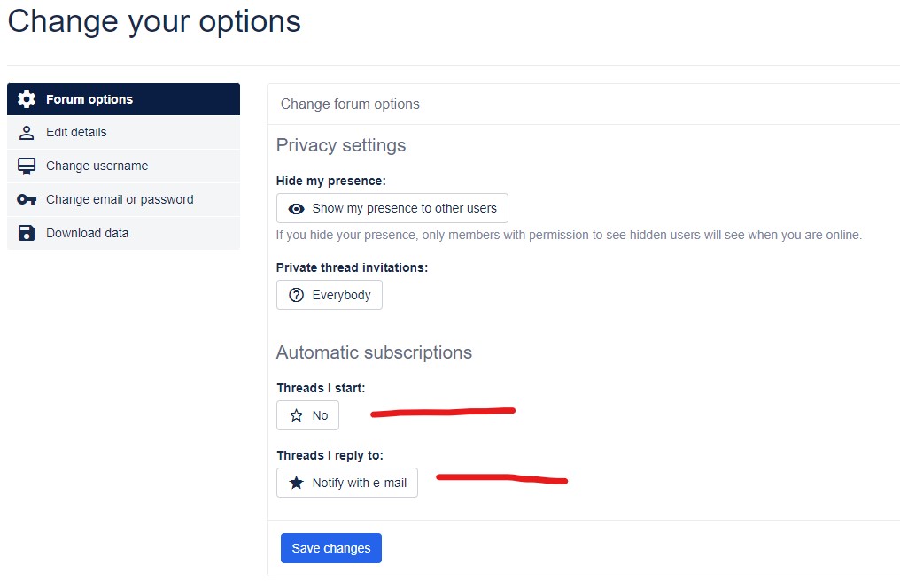Click the key icon beside Change email
The width and height of the screenshot is (900, 588).
click(x=27, y=199)
